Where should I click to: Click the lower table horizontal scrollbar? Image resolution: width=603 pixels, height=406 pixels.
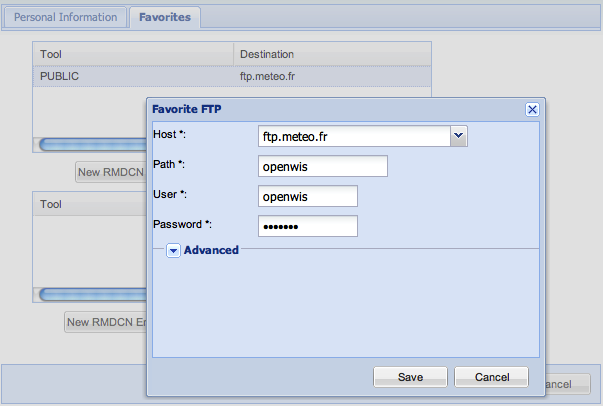click(93, 295)
